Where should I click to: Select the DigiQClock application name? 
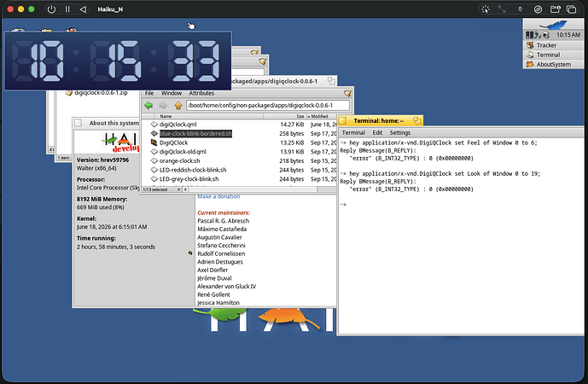point(173,143)
